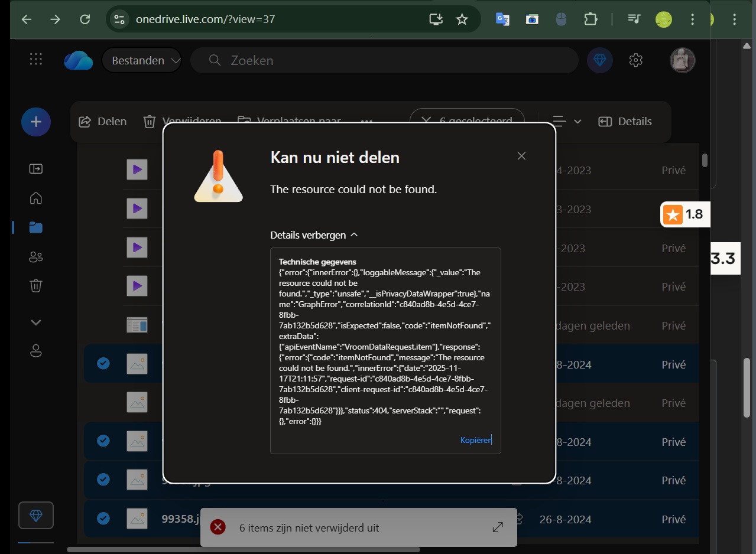The height and width of the screenshot is (554, 756).
Task: Click the 26-8-2024 date cell
Action: tap(565, 519)
